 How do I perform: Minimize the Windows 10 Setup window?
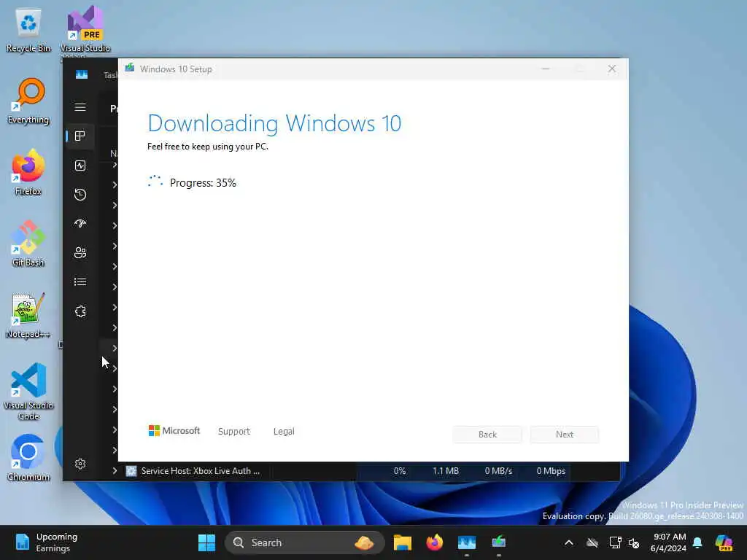point(546,69)
